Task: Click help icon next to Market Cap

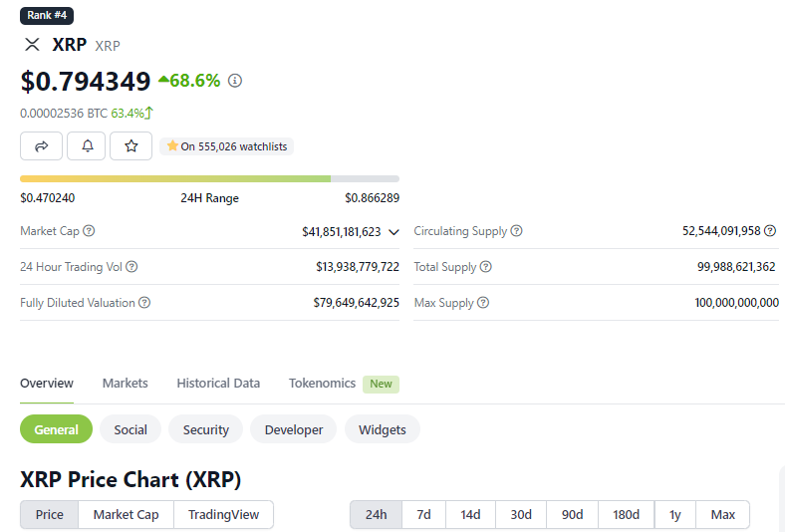Action: click(89, 231)
